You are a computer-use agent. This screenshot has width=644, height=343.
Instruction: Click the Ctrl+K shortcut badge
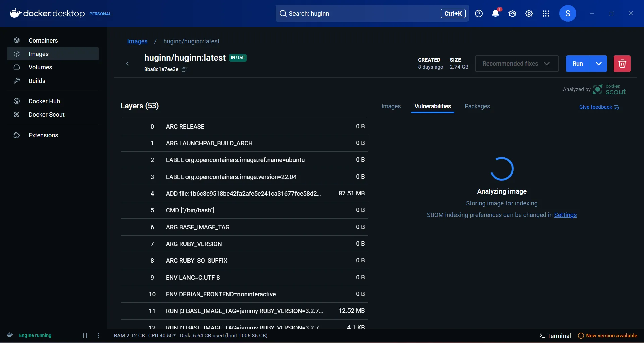click(453, 13)
